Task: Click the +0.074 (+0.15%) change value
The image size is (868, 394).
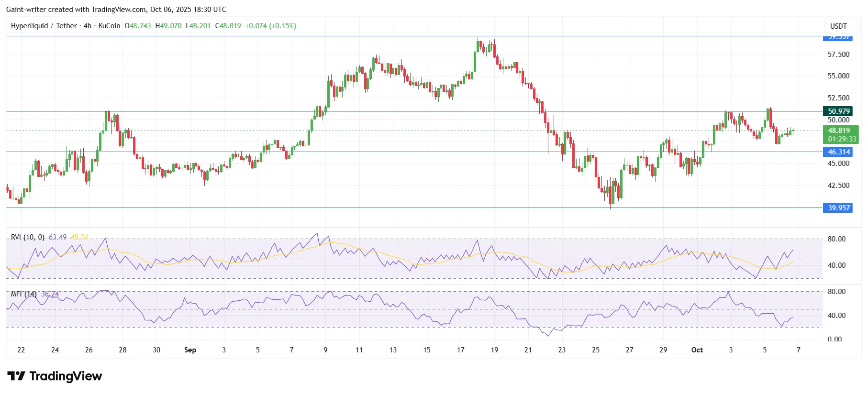Action: (270, 26)
